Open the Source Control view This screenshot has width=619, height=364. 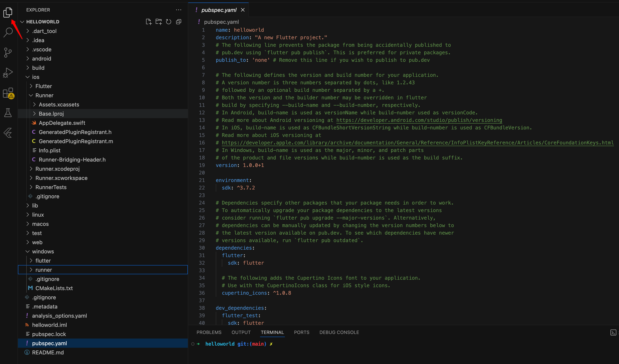8,52
